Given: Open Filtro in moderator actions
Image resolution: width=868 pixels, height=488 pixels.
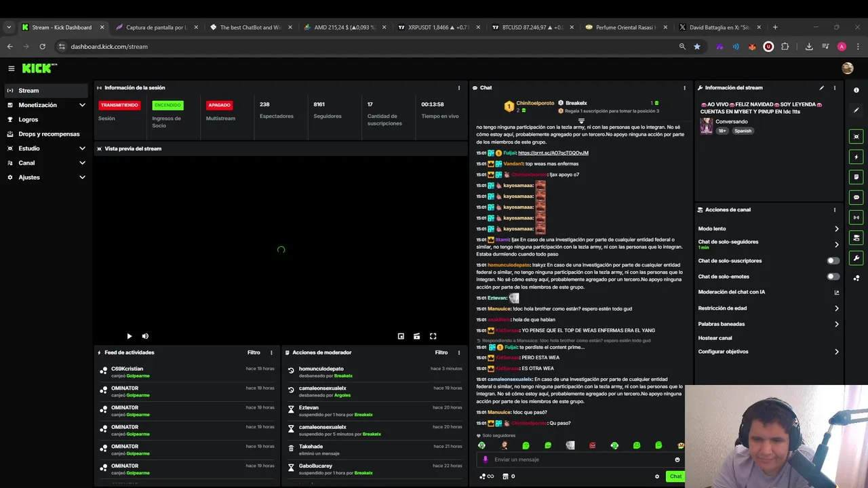Looking at the screenshot, I should [x=441, y=352].
